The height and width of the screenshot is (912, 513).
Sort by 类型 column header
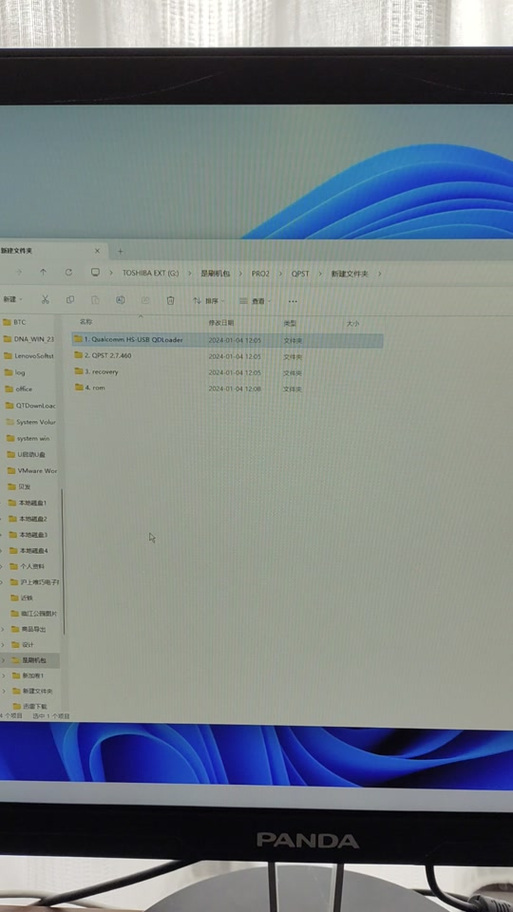[290, 323]
